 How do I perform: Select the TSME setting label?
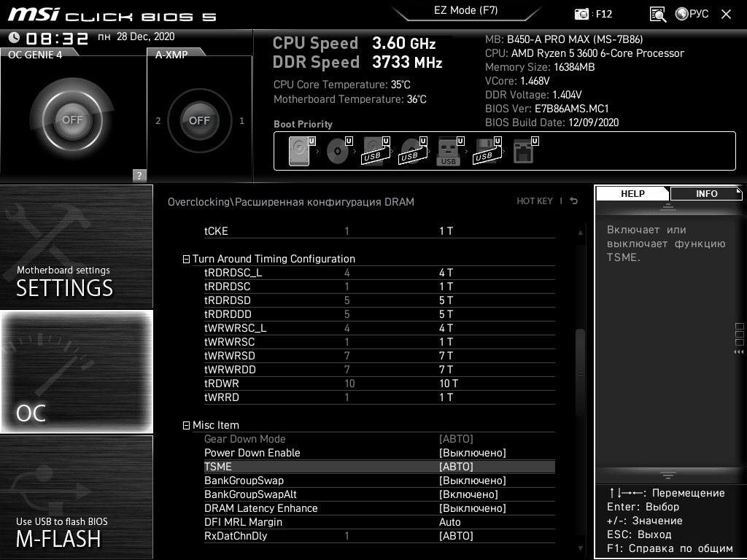pyautogui.click(x=217, y=467)
